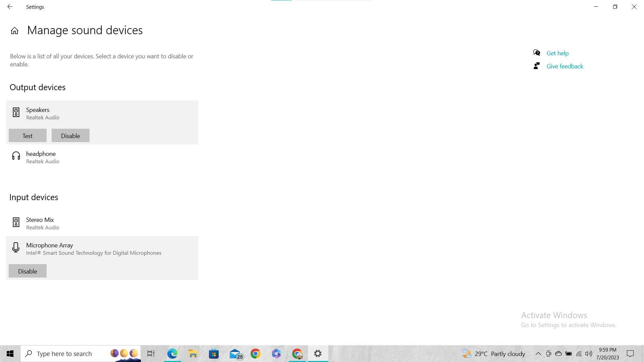Open Task View from taskbar

(151, 354)
